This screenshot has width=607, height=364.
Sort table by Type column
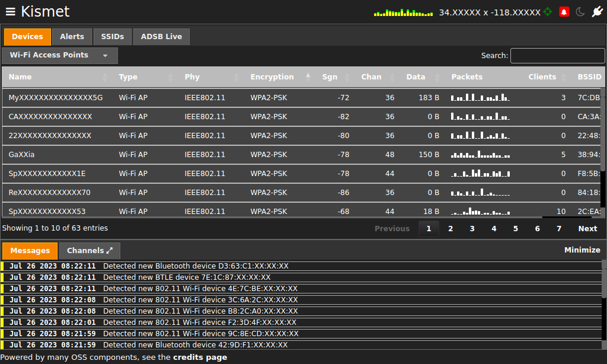[145, 77]
